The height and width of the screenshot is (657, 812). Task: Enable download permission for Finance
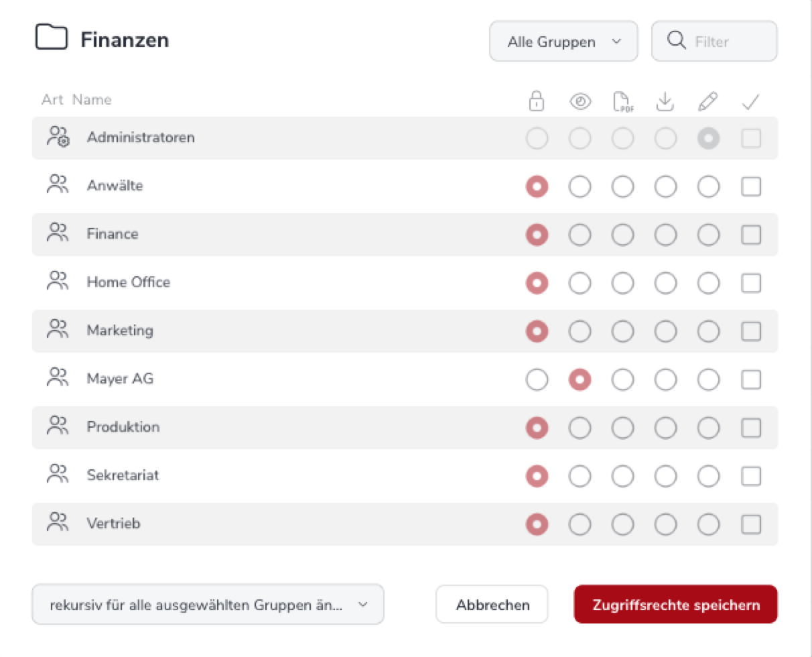pyautogui.click(x=665, y=235)
